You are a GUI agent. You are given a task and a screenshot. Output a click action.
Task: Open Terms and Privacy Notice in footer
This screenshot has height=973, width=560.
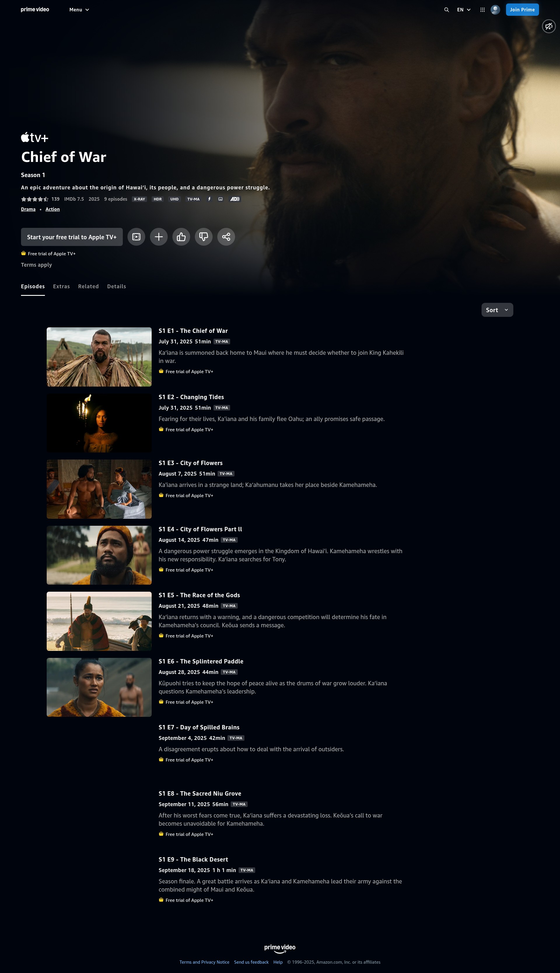tap(204, 962)
